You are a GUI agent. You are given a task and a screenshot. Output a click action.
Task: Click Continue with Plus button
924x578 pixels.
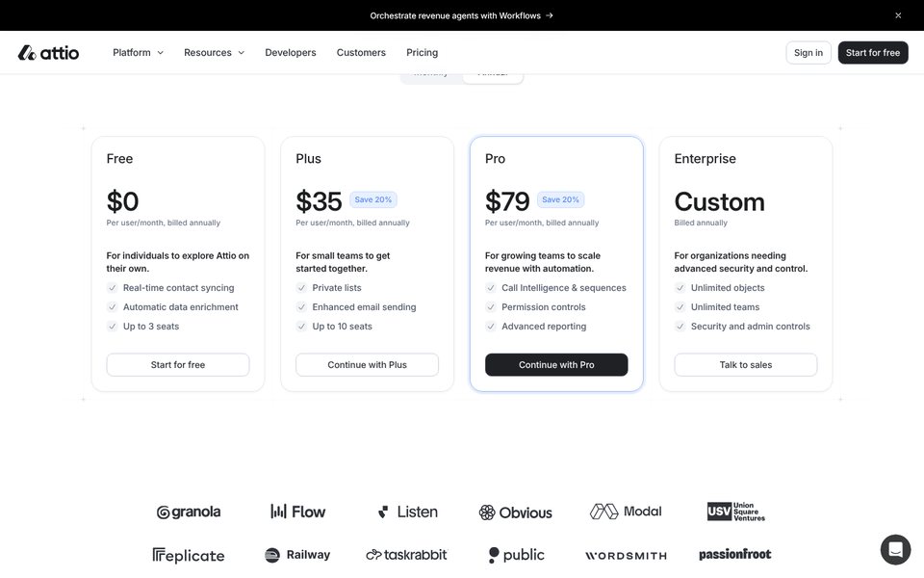367,364
